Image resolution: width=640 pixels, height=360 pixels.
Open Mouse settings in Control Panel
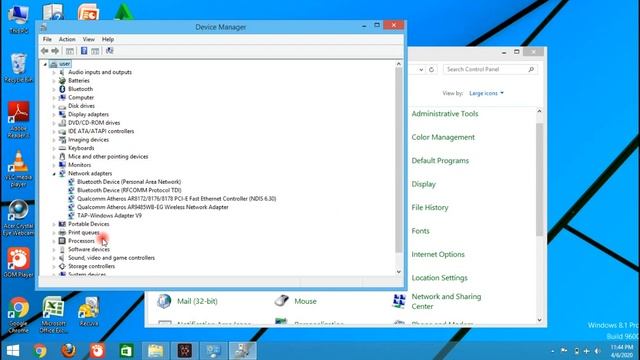(305, 301)
